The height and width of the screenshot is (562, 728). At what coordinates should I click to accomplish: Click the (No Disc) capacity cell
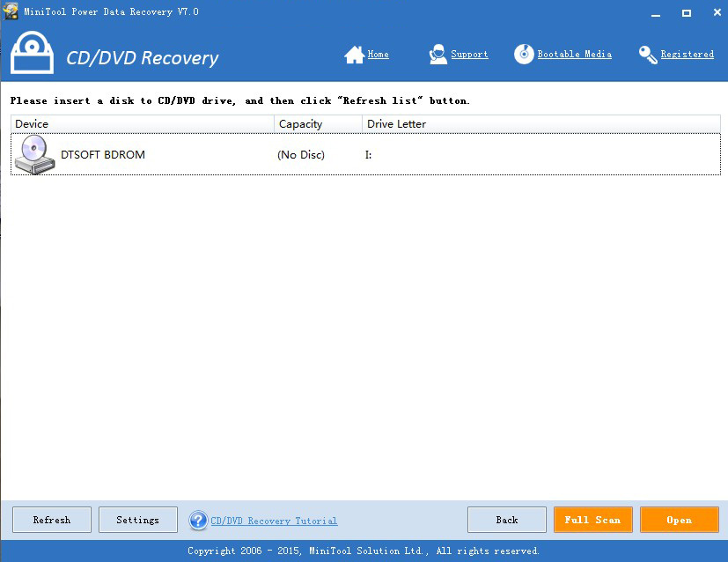tap(301, 155)
